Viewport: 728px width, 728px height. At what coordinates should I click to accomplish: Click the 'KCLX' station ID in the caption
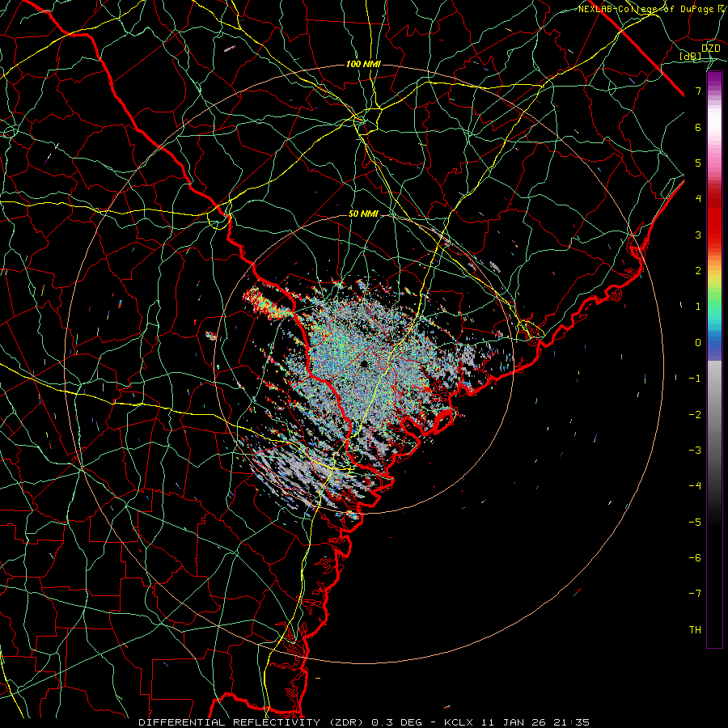[459, 722]
